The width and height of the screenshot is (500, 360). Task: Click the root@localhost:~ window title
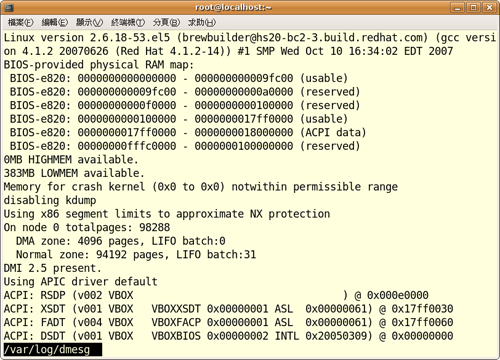click(x=233, y=7)
